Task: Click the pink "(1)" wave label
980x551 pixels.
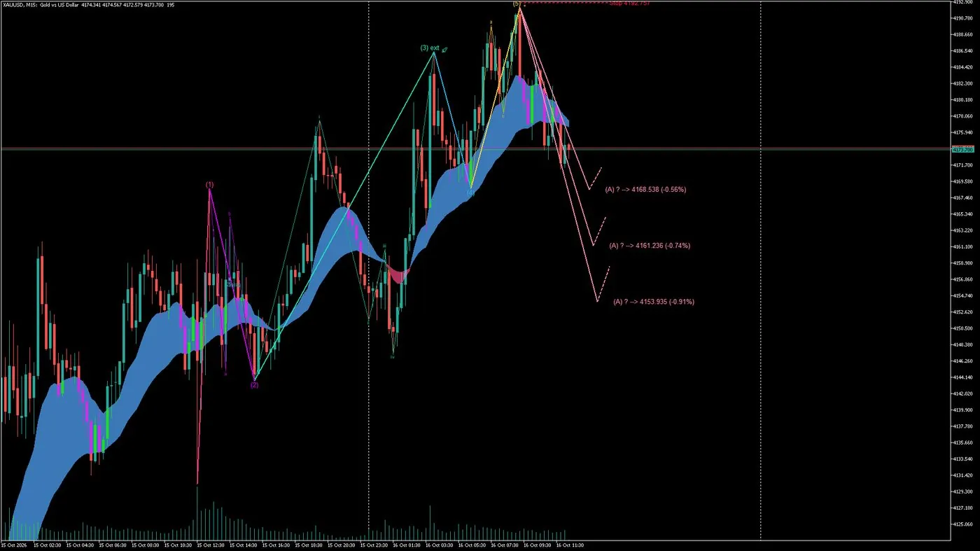Action: (x=210, y=185)
